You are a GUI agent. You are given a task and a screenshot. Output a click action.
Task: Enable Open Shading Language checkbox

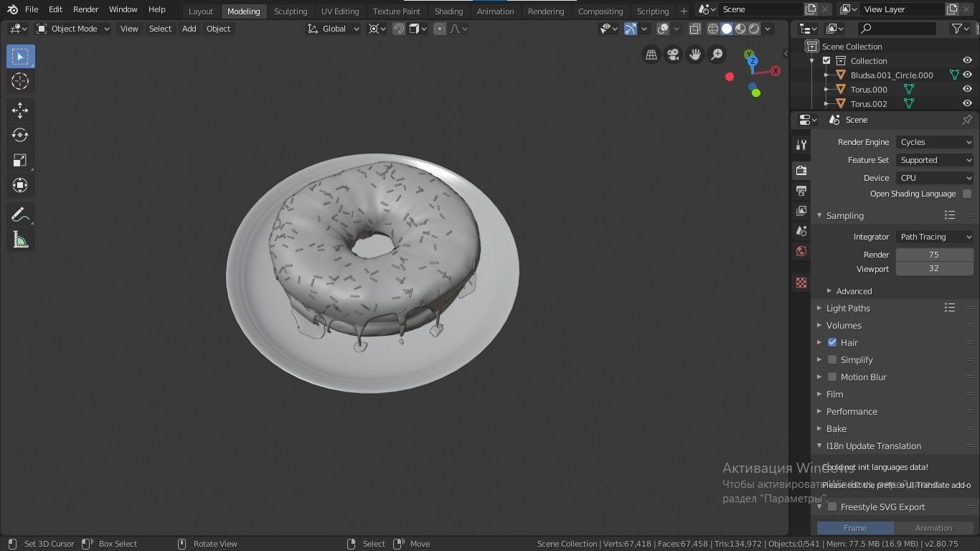pos(967,194)
